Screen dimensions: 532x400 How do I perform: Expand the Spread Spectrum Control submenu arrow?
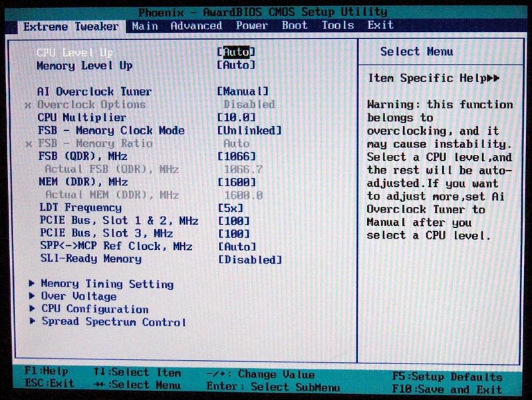[33, 321]
